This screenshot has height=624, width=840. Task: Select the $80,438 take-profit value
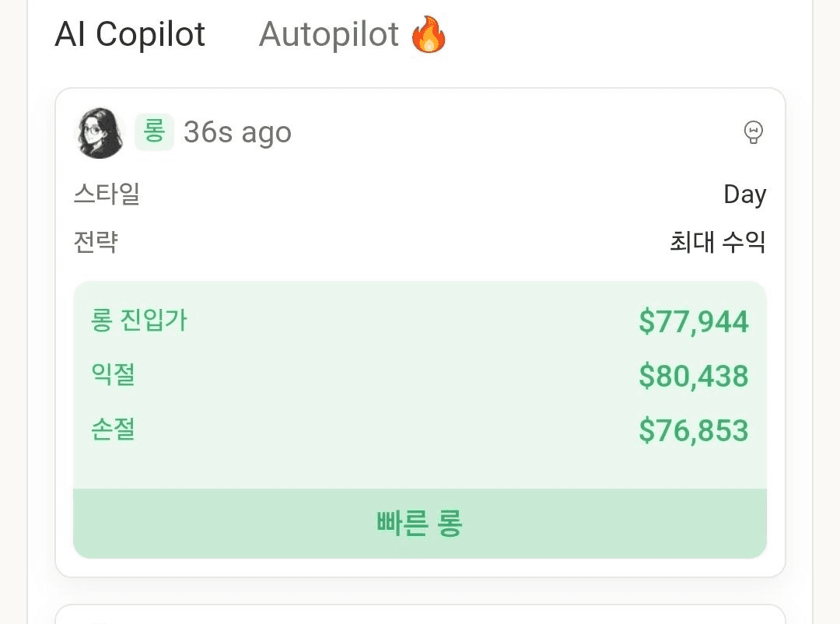pos(693,377)
